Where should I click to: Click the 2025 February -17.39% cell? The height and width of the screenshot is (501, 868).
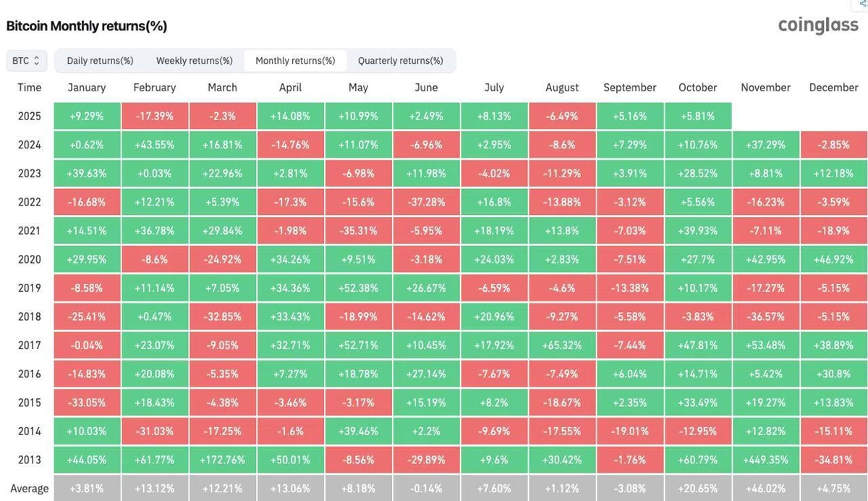coord(155,116)
